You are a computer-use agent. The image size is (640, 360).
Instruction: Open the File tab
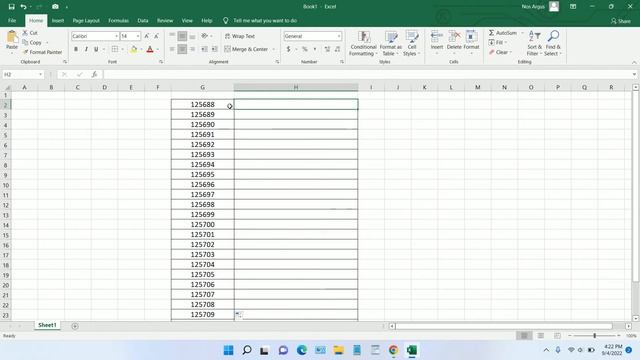click(12, 20)
